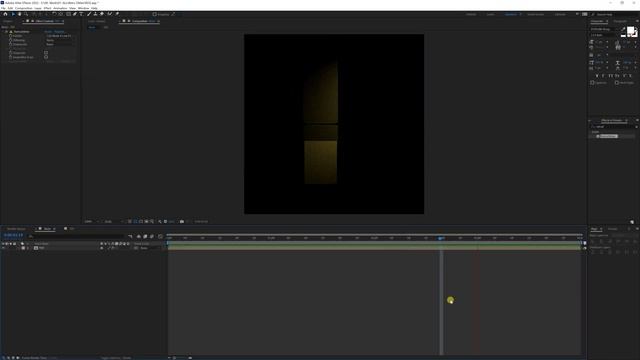
Task: Open the Effects & Presets panel menu icon
Action: 637,120
